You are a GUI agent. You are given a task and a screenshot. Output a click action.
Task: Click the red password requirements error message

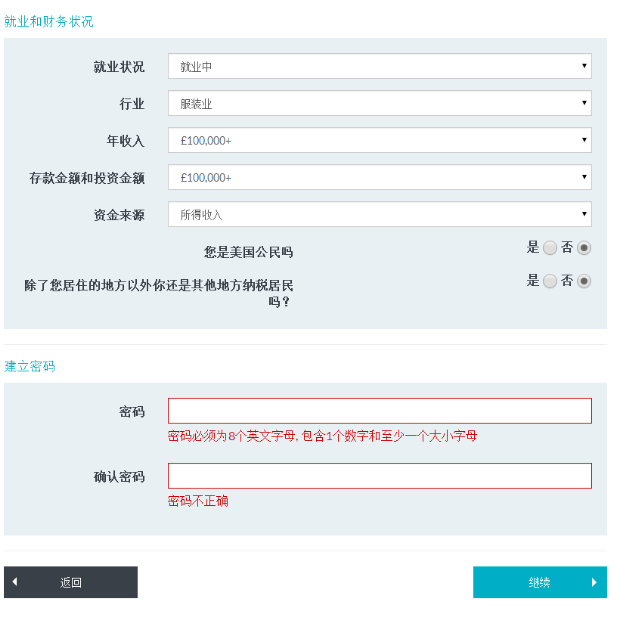coord(322,436)
